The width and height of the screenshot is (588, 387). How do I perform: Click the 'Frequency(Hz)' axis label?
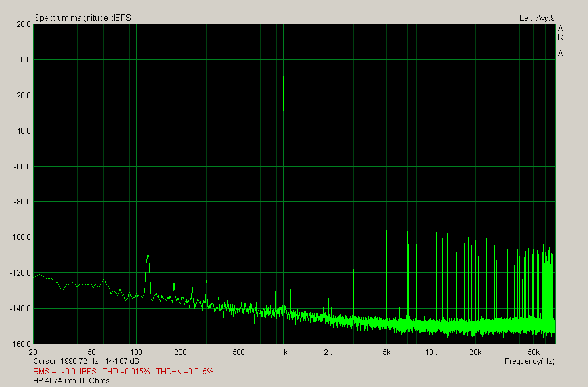tap(530, 361)
